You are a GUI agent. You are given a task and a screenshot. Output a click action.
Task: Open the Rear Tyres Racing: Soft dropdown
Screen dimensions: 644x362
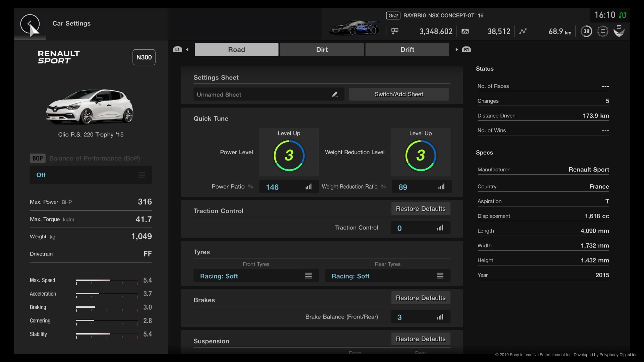(387, 276)
